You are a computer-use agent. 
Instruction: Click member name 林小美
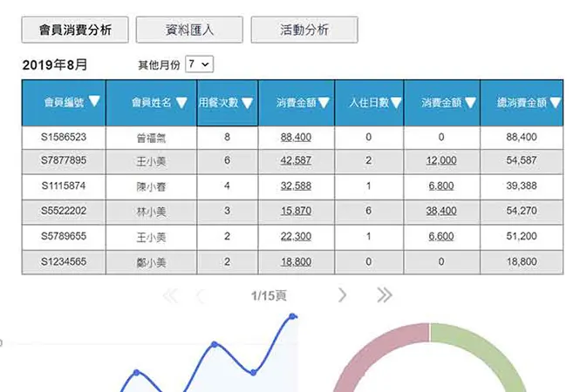151,212
